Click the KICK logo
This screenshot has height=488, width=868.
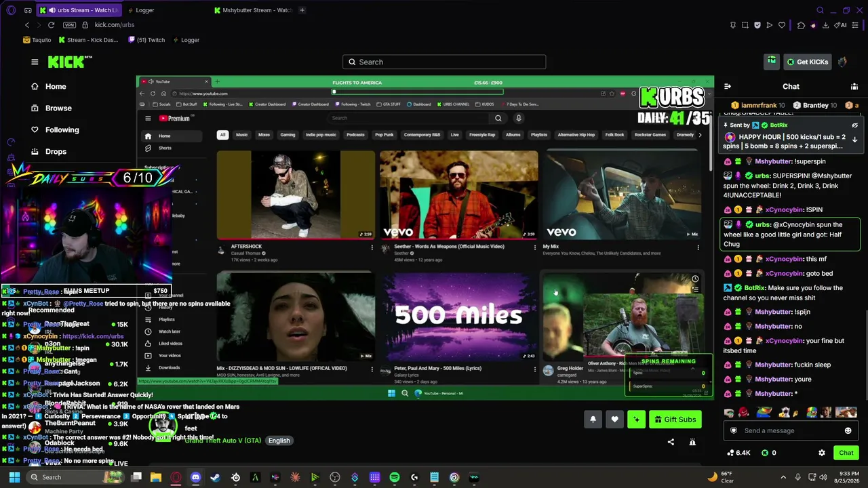click(x=70, y=62)
